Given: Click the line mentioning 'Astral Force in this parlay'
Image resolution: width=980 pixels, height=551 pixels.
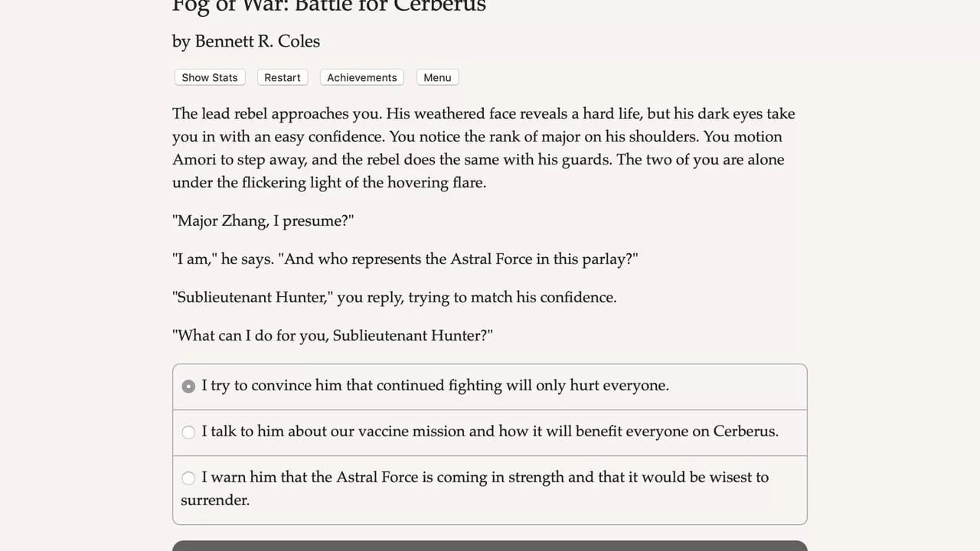Looking at the screenshot, I should (405, 259).
